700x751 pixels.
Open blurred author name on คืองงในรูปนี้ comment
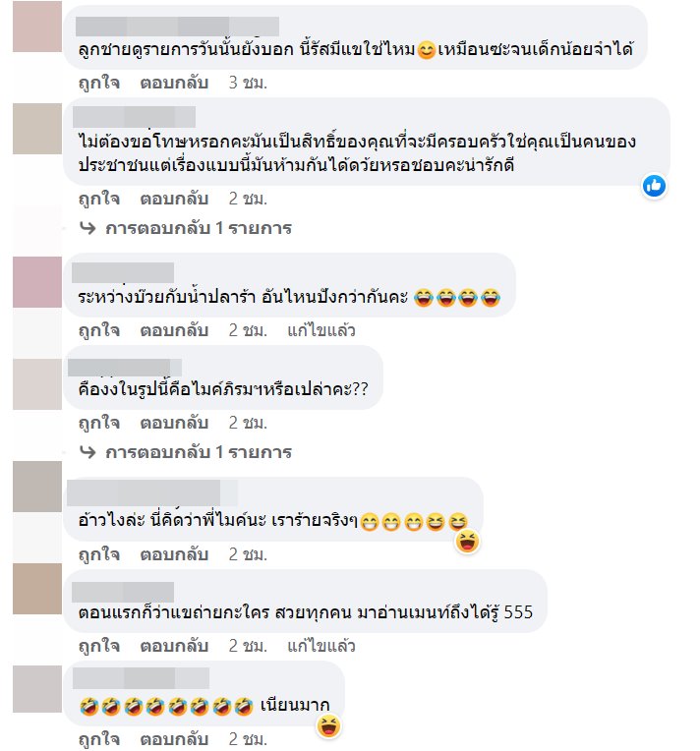[x=125, y=367]
